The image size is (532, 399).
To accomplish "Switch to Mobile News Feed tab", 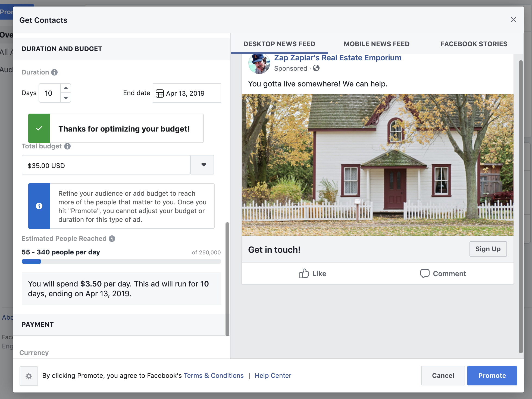I will 377,44.
